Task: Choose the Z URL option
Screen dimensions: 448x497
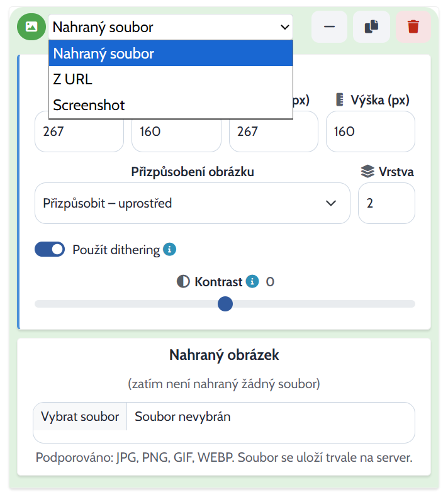Action: click(171, 79)
